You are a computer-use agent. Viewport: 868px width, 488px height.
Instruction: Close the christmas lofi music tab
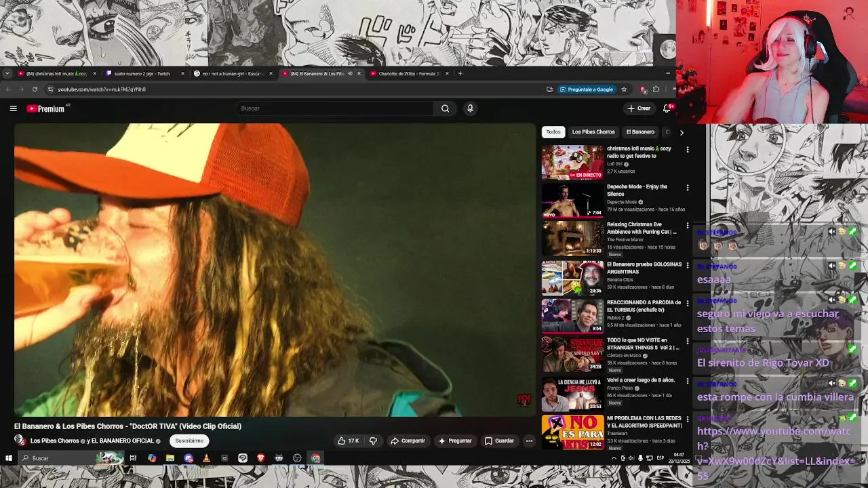pos(94,73)
